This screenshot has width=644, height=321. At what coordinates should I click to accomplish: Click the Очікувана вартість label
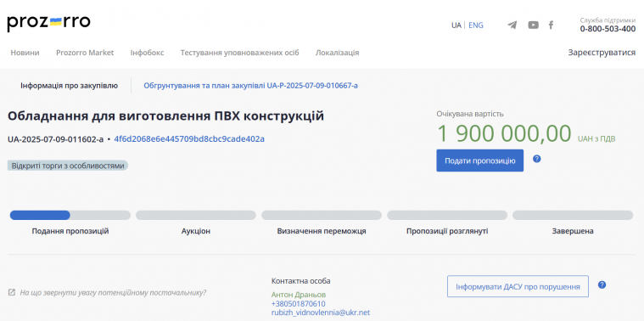[470, 114]
